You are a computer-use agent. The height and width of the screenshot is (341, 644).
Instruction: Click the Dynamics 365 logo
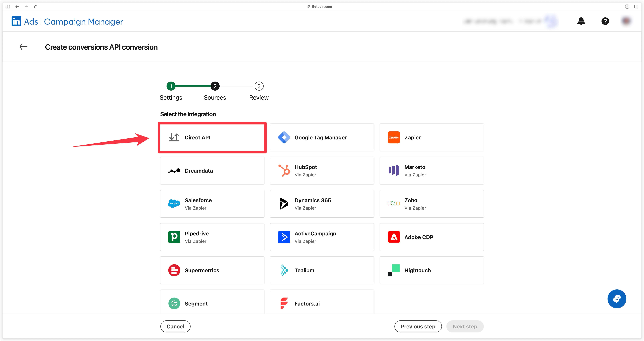(284, 204)
